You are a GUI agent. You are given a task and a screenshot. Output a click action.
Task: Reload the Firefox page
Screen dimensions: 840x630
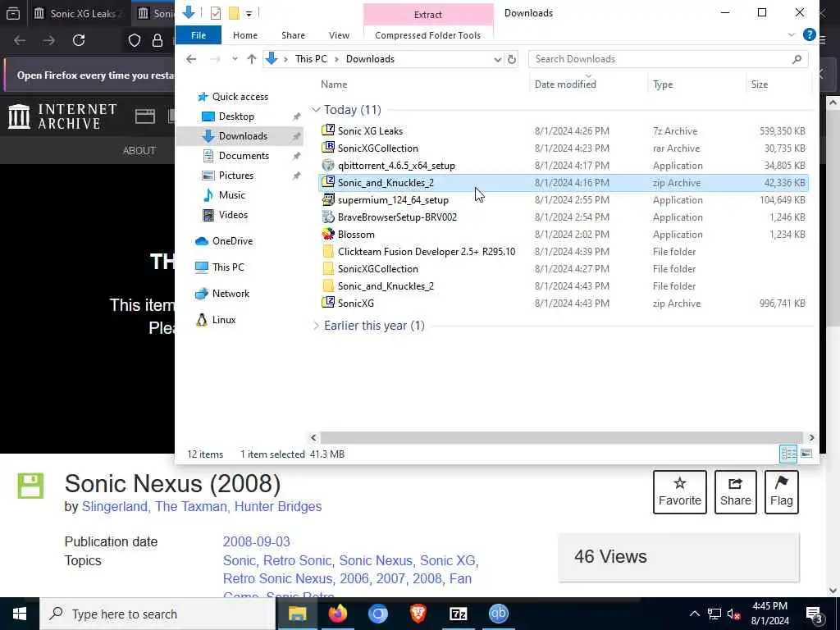pos(79,40)
